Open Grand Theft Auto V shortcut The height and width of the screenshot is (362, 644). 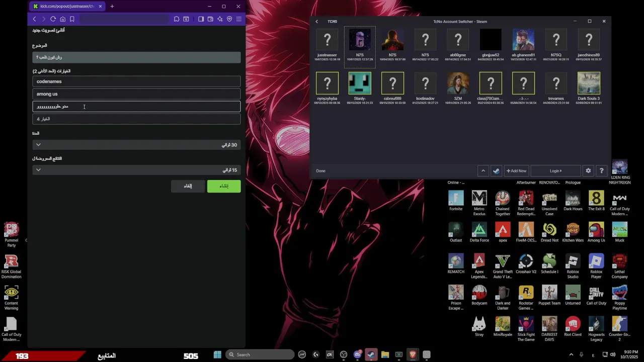(x=502, y=266)
